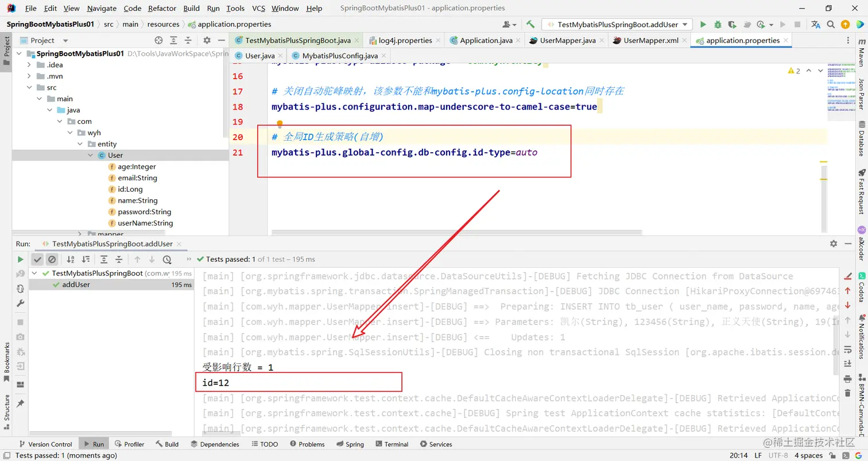Sort test results alphabetically
The image size is (868, 461).
tap(71, 259)
